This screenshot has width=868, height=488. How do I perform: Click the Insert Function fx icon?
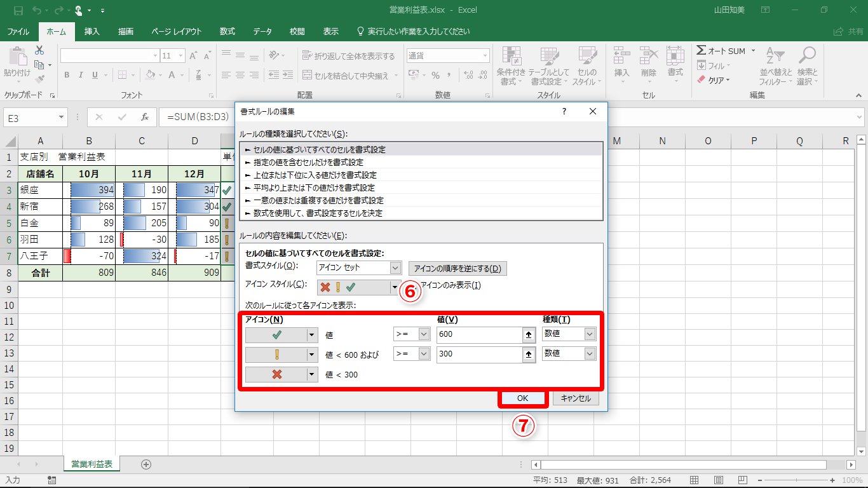[x=145, y=117]
